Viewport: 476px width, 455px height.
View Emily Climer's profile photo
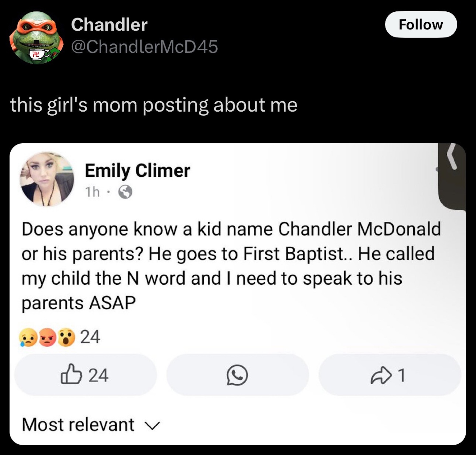(x=47, y=179)
